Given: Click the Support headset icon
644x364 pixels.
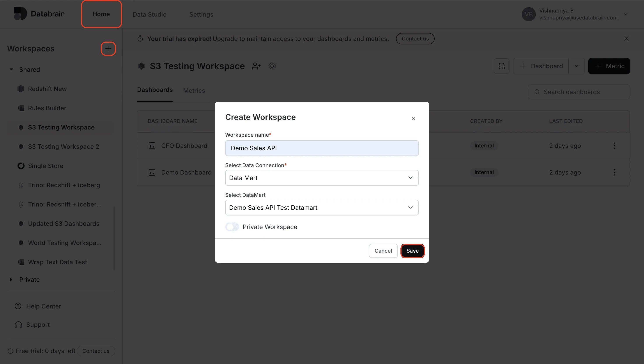Looking at the screenshot, I should tap(18, 324).
